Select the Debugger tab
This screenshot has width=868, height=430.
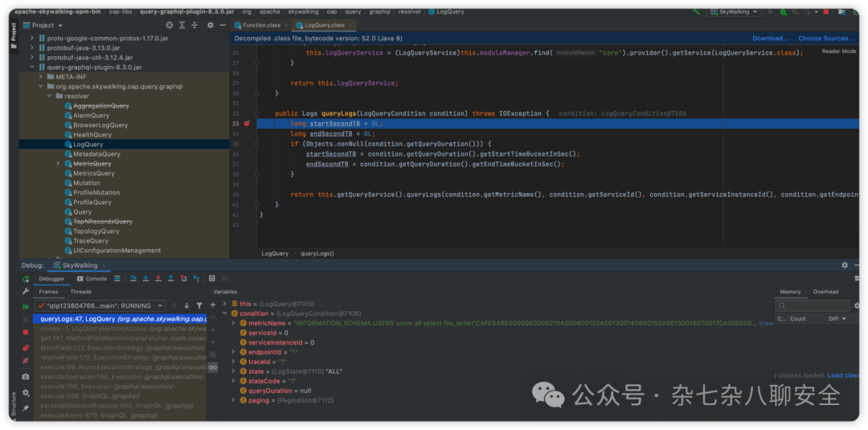point(51,278)
